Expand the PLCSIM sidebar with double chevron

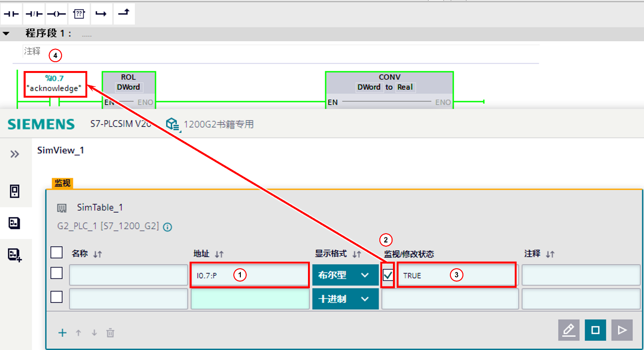click(15, 154)
